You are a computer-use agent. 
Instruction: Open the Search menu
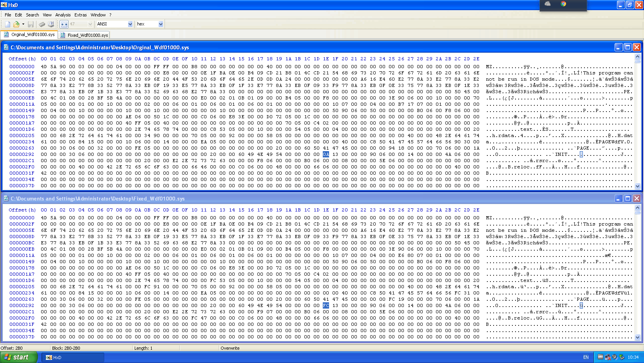33,15
